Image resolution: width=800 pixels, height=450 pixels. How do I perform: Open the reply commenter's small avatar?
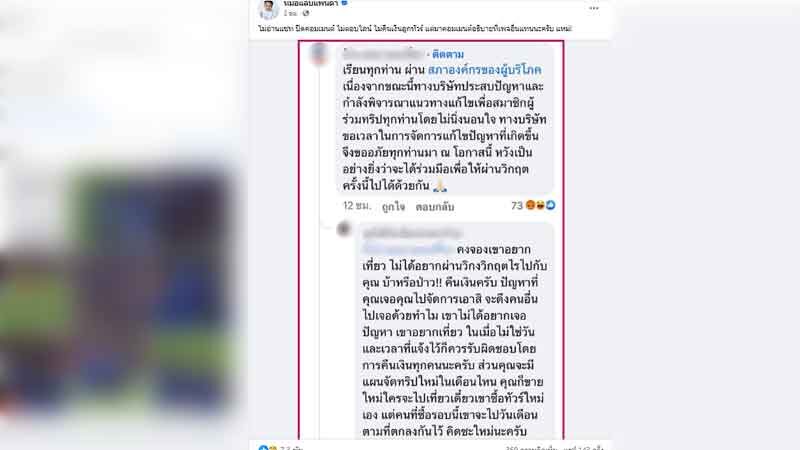(344, 229)
